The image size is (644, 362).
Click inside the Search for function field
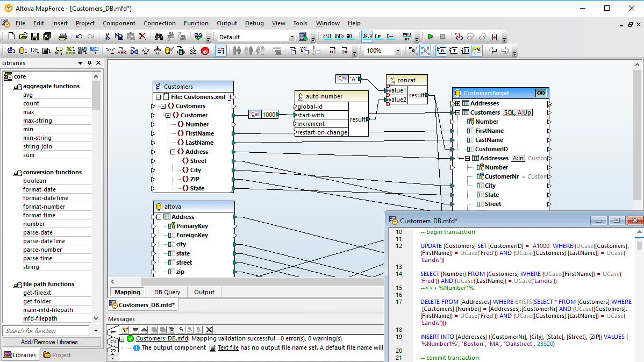[46, 330]
